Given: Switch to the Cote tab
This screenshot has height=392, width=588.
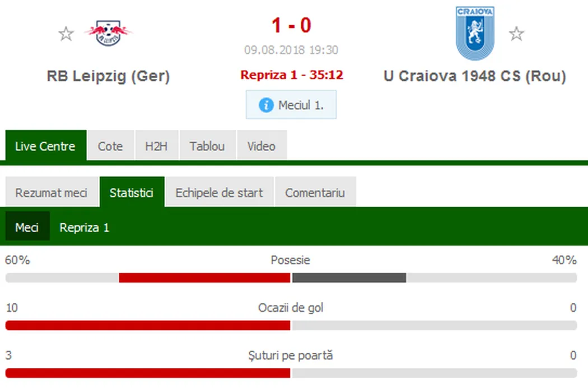Looking at the screenshot, I should point(110,146).
